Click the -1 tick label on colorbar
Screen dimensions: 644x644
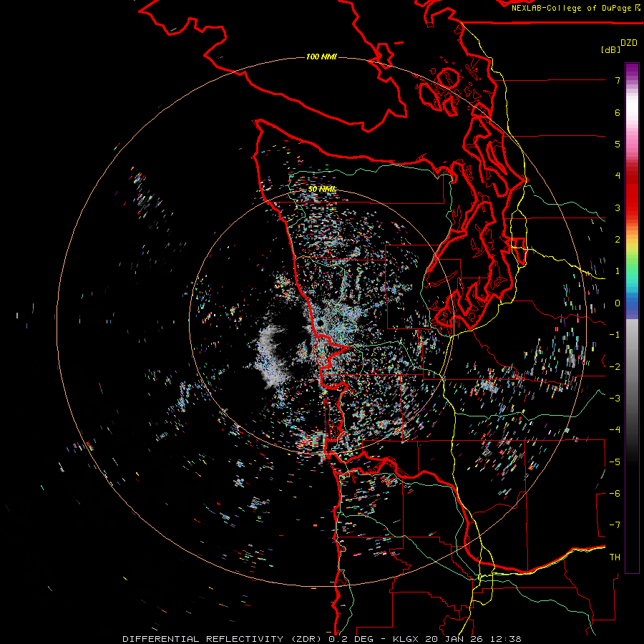[x=615, y=335]
